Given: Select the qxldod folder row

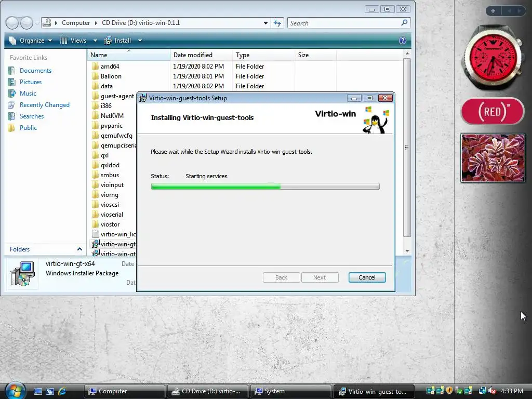Looking at the screenshot, I should click(x=113, y=165).
